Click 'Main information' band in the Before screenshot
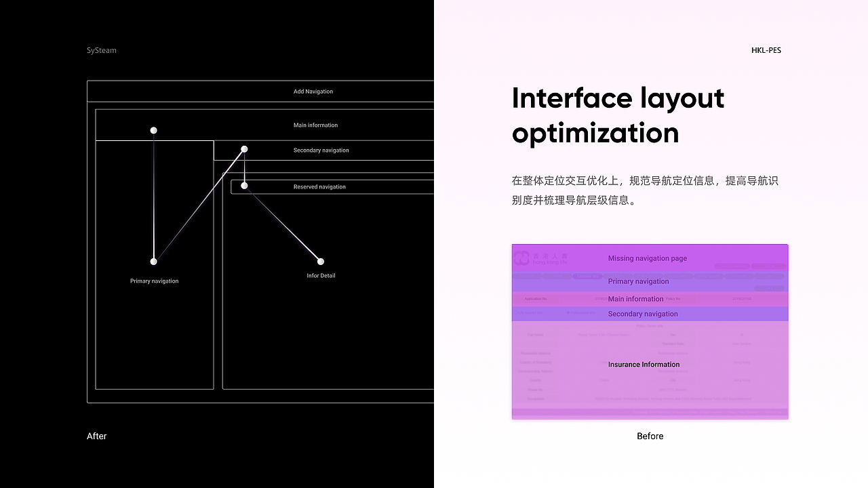Screen dimensions: 868x488 point(650,299)
